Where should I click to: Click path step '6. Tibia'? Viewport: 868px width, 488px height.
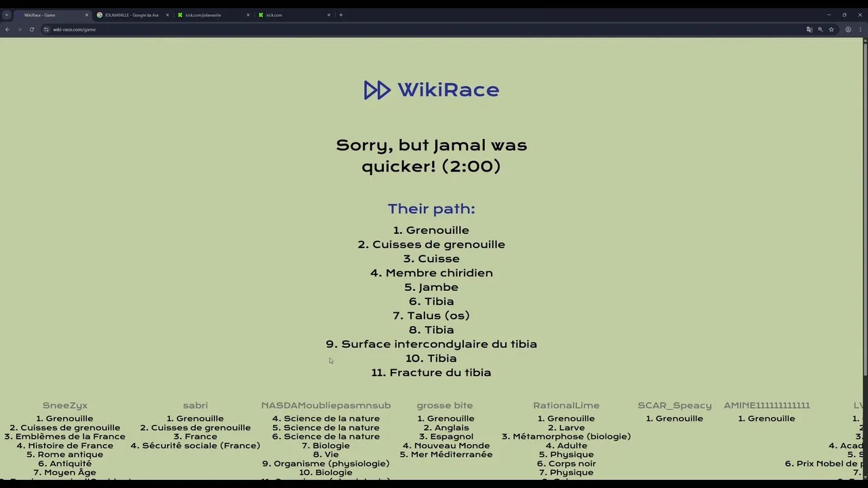431,301
